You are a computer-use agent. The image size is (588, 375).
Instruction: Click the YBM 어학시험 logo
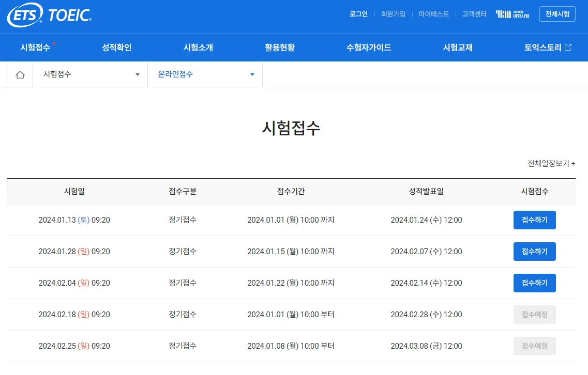tap(511, 14)
